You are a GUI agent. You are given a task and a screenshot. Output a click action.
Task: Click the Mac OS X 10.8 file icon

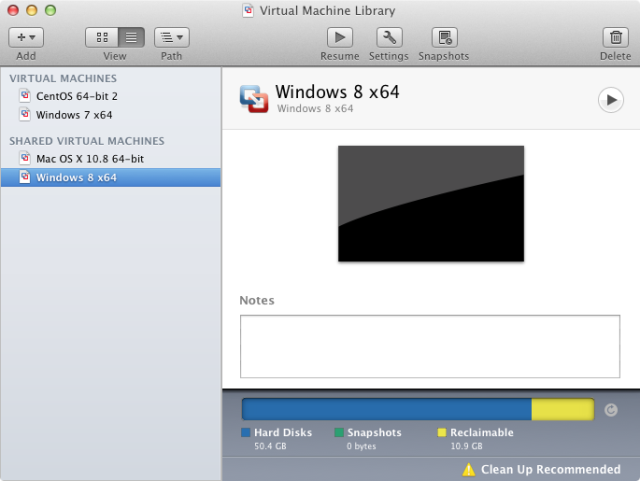click(x=25, y=158)
